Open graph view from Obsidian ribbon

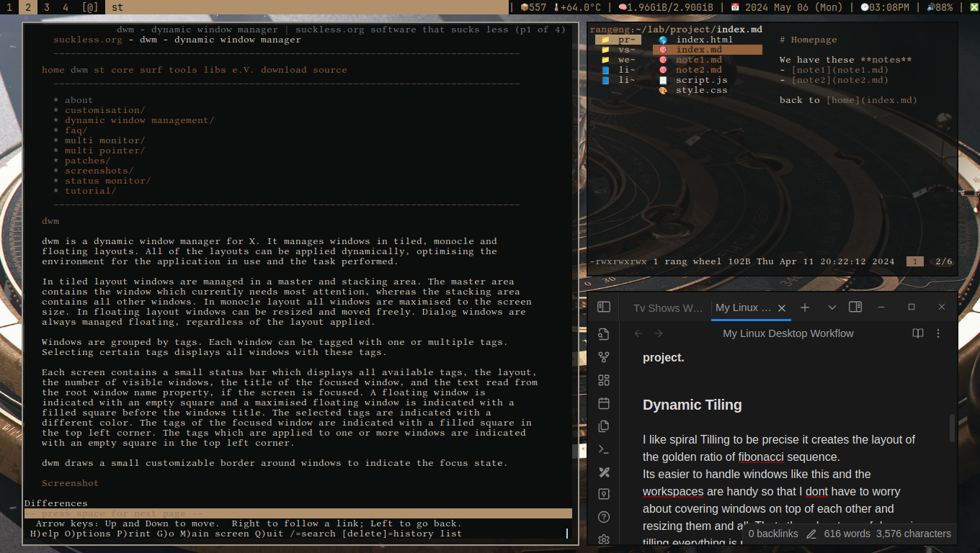pyautogui.click(x=604, y=357)
